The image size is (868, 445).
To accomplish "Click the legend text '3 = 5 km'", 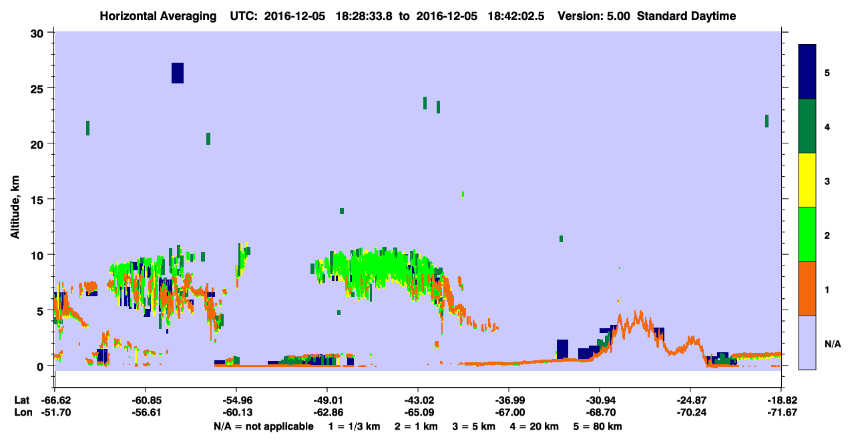I will click(475, 426).
